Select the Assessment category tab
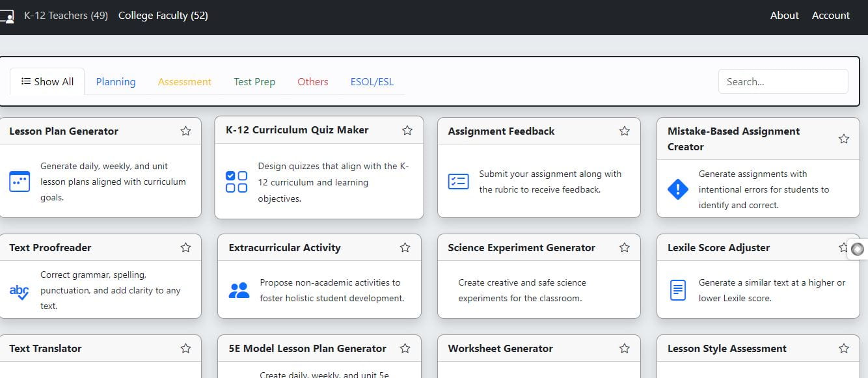The height and width of the screenshot is (378, 868). [x=185, y=82]
